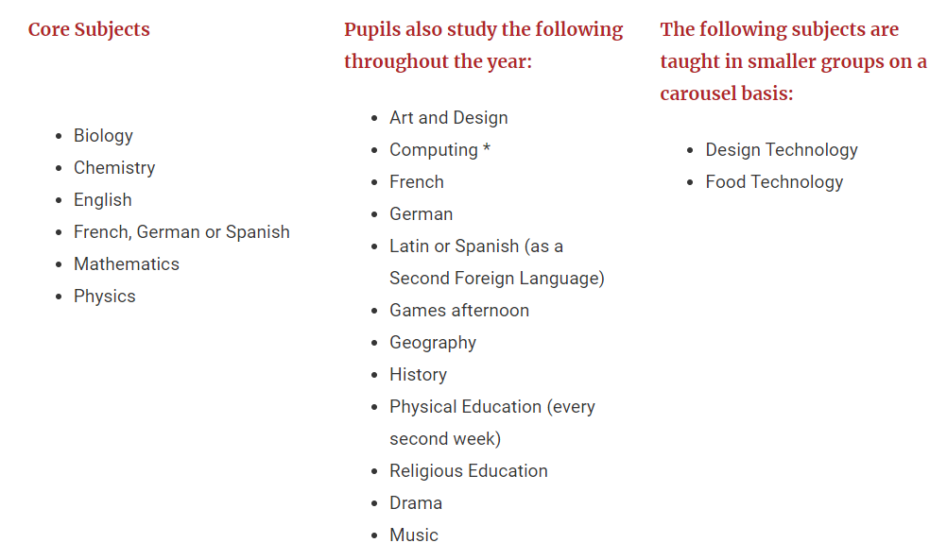Image resolution: width=947 pixels, height=560 pixels.
Task: Select Physics in the core subjects list
Action: (105, 297)
